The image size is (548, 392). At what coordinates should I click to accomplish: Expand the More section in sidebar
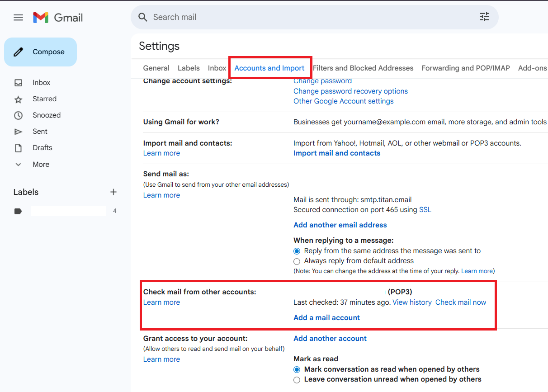tap(41, 165)
